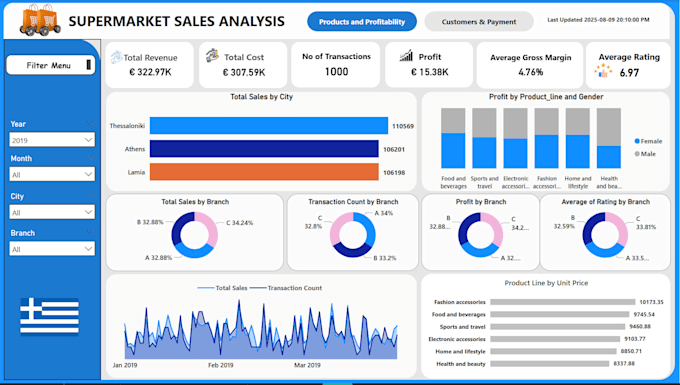Open the Filter Menu button

(x=51, y=65)
